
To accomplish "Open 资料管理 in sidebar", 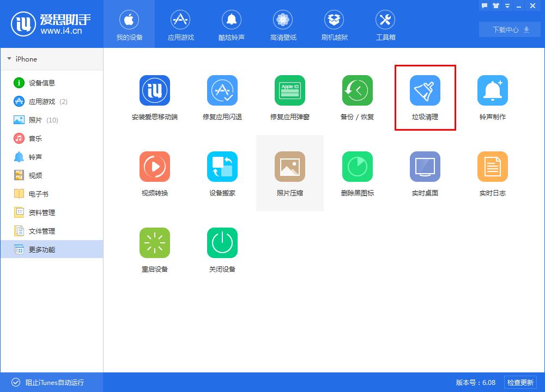I will tap(52, 212).
